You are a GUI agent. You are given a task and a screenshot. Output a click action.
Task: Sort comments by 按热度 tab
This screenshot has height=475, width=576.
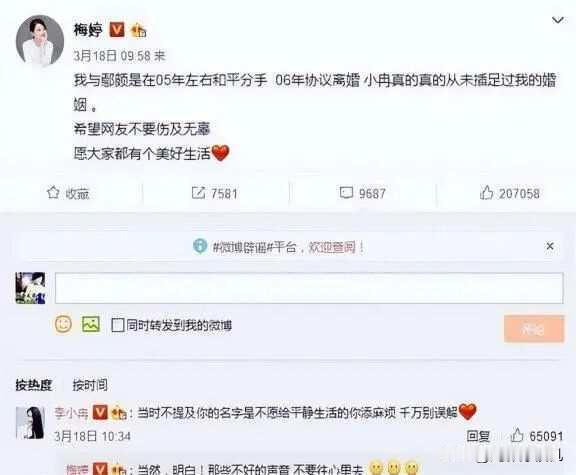(x=34, y=385)
